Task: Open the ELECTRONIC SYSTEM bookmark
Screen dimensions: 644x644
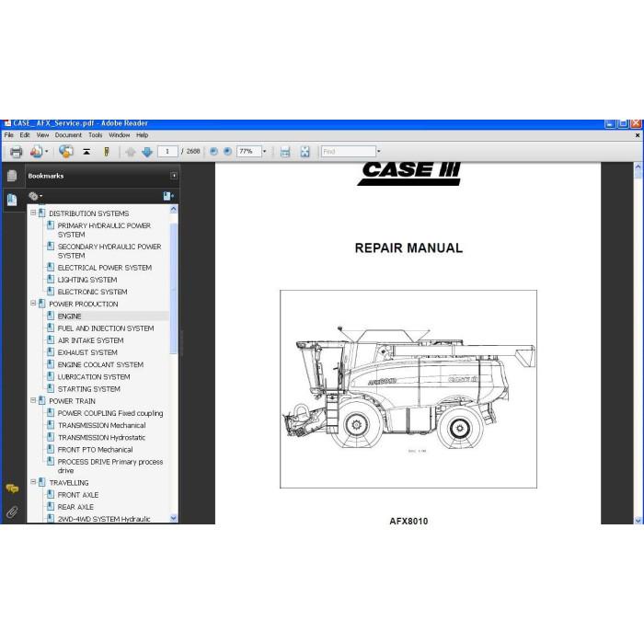Action: pos(92,292)
